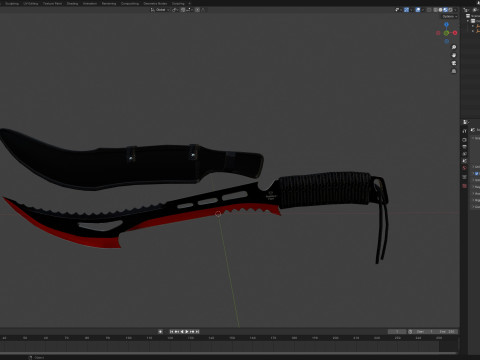Collapse the Collection in the outliner

(468, 21)
